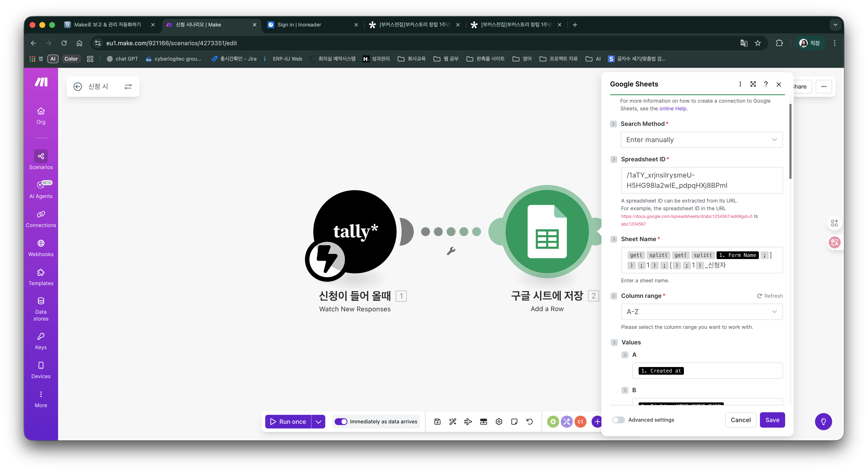Open the Search Method dropdown
The height and width of the screenshot is (472, 868).
[x=701, y=140]
